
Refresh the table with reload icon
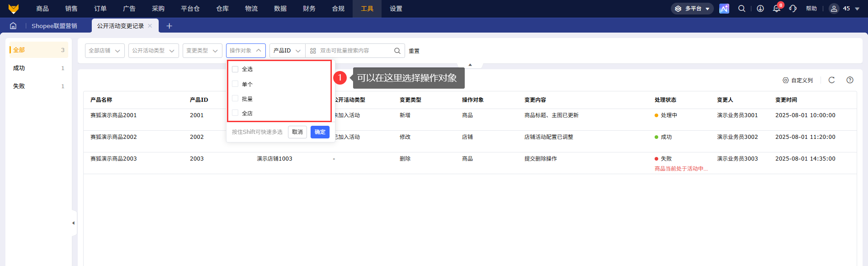[x=831, y=80]
